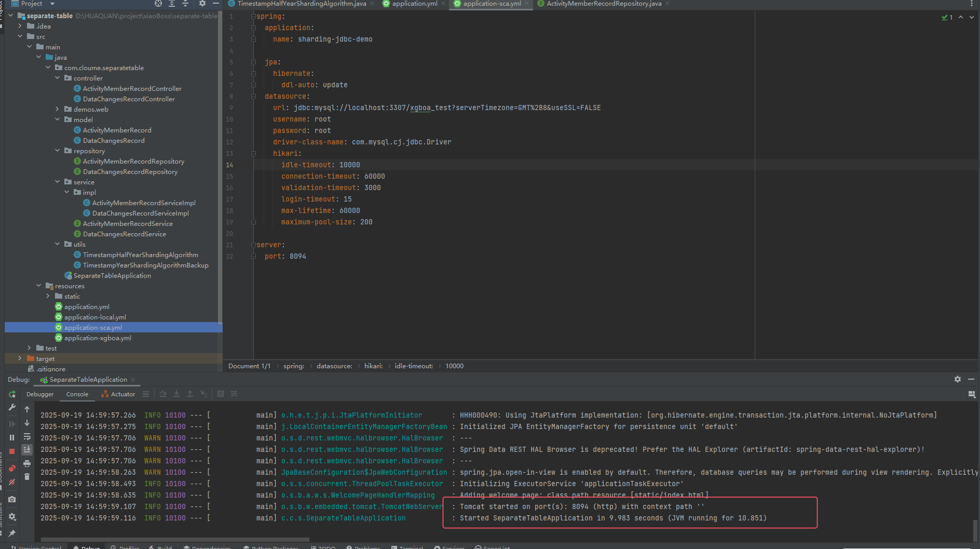
Task: Click Restore Layout icon in debug toolbar
Action: coord(972,394)
